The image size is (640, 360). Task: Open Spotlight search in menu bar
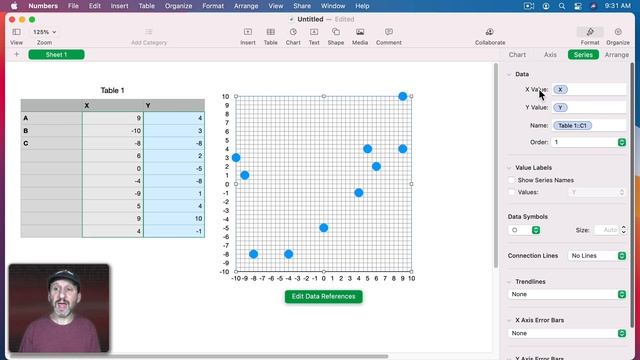point(562,6)
